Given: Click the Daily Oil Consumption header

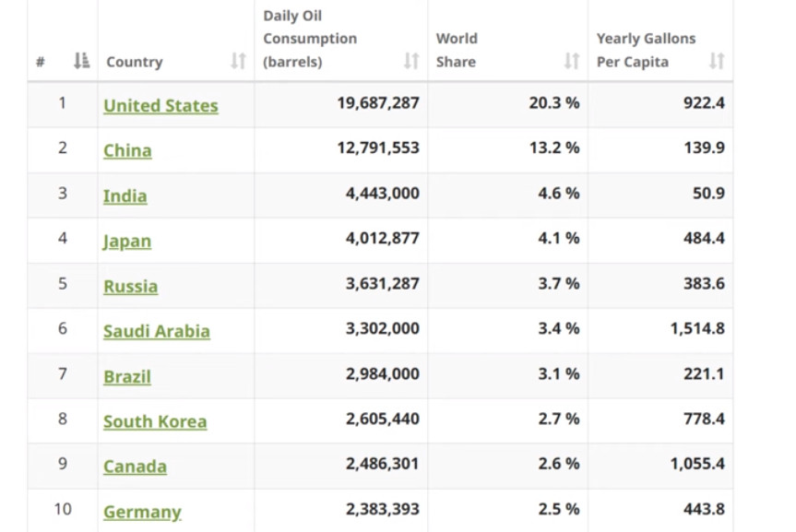Looking at the screenshot, I should [x=310, y=39].
